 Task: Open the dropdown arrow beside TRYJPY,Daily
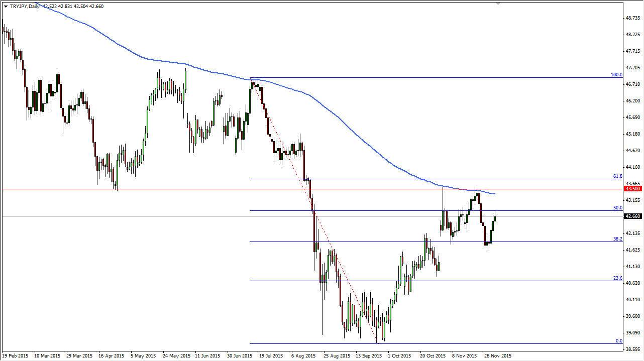point(6,7)
